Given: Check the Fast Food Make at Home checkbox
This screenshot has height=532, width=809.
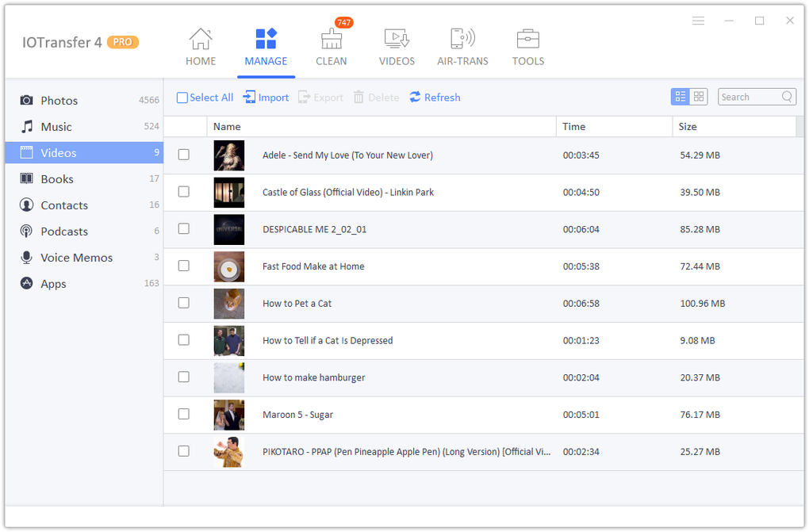Looking at the screenshot, I should point(184,266).
